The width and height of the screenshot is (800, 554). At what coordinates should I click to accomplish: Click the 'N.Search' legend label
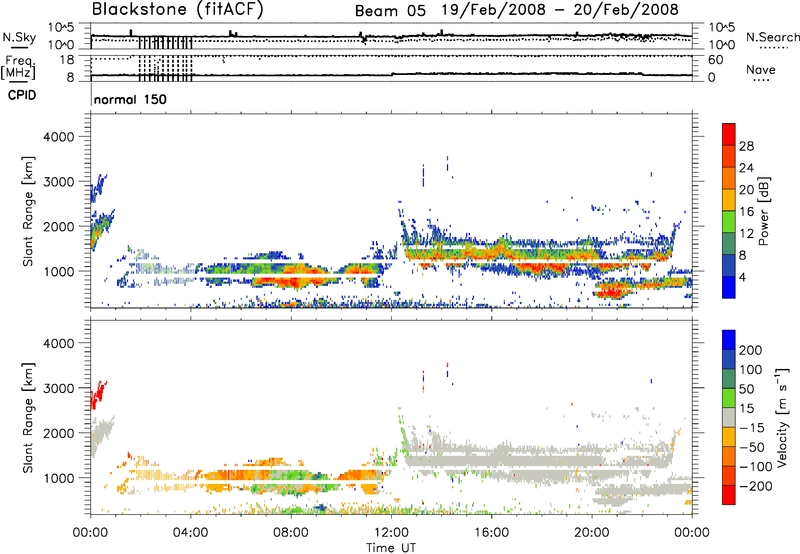[x=772, y=37]
